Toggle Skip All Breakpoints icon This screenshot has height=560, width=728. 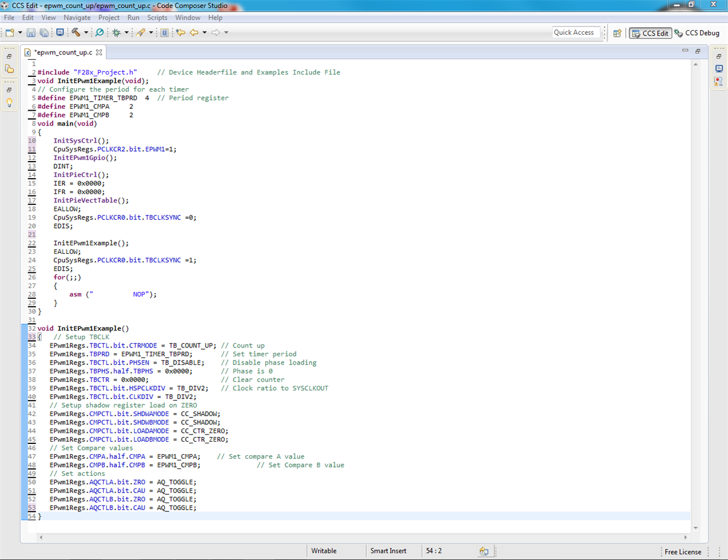(x=99, y=33)
